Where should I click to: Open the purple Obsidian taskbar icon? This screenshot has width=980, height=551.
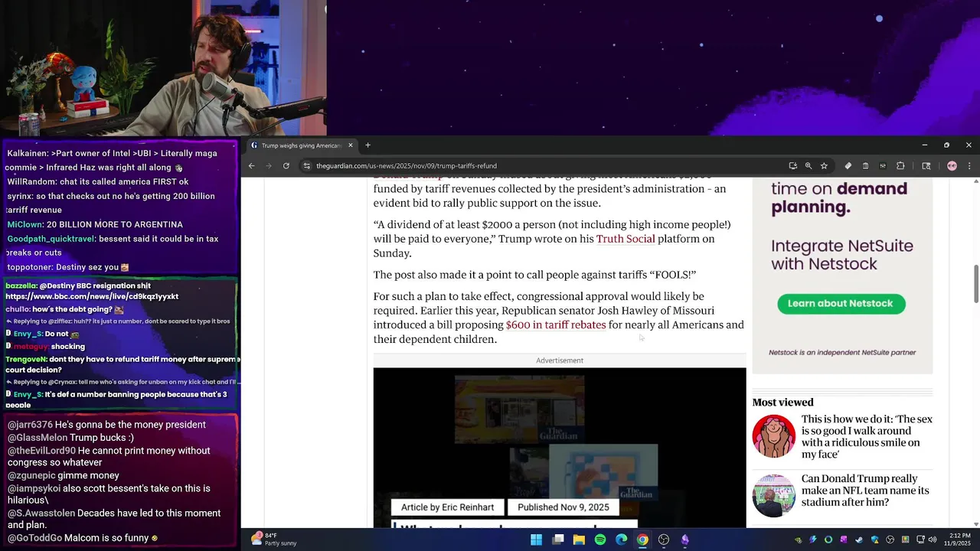(x=685, y=540)
